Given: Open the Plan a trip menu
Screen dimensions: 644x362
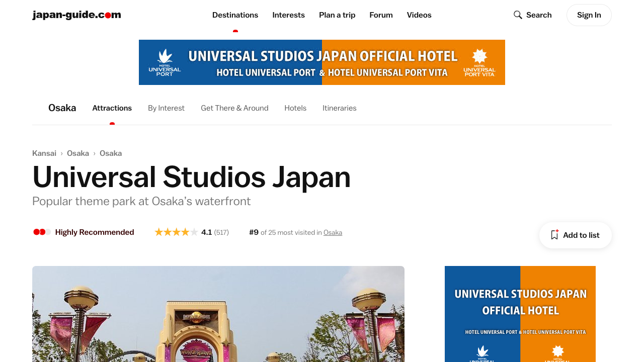Looking at the screenshot, I should (337, 15).
